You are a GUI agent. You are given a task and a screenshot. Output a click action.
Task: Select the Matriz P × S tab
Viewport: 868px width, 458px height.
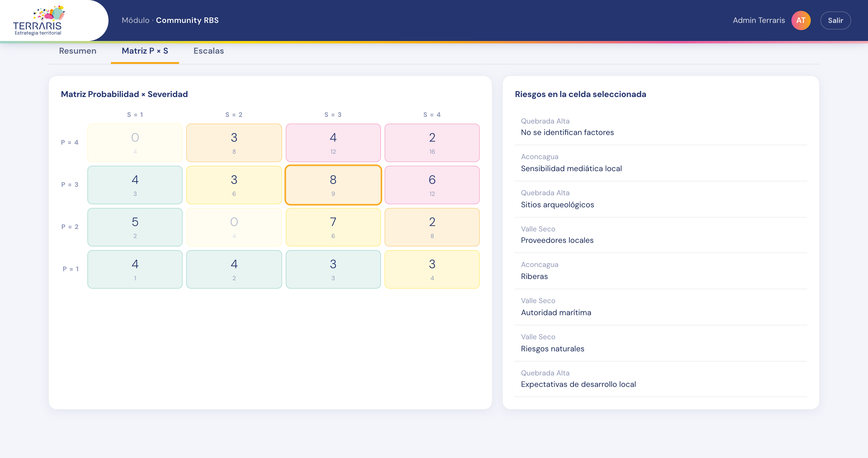pyautogui.click(x=145, y=51)
